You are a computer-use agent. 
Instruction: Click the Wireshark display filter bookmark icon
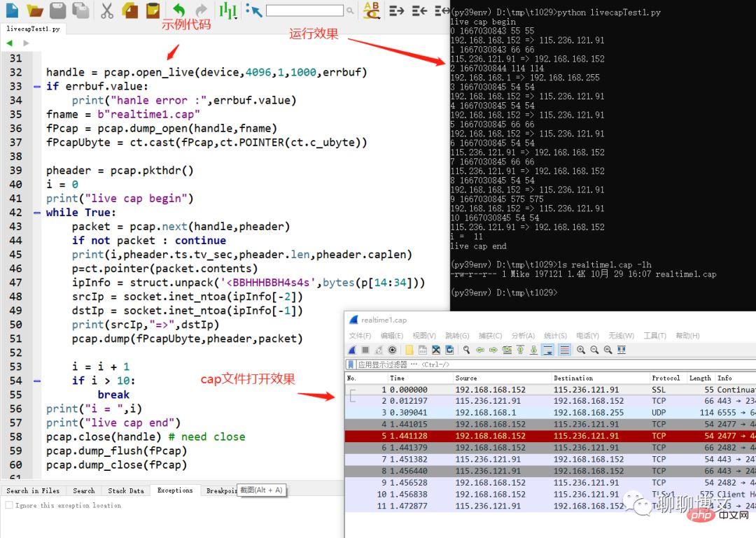(351, 364)
